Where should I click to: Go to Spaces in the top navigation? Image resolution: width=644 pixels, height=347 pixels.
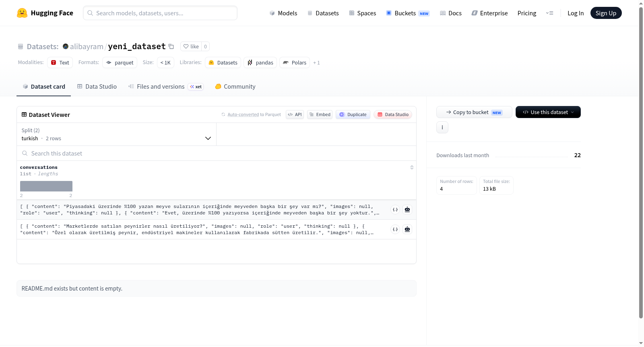point(363,13)
